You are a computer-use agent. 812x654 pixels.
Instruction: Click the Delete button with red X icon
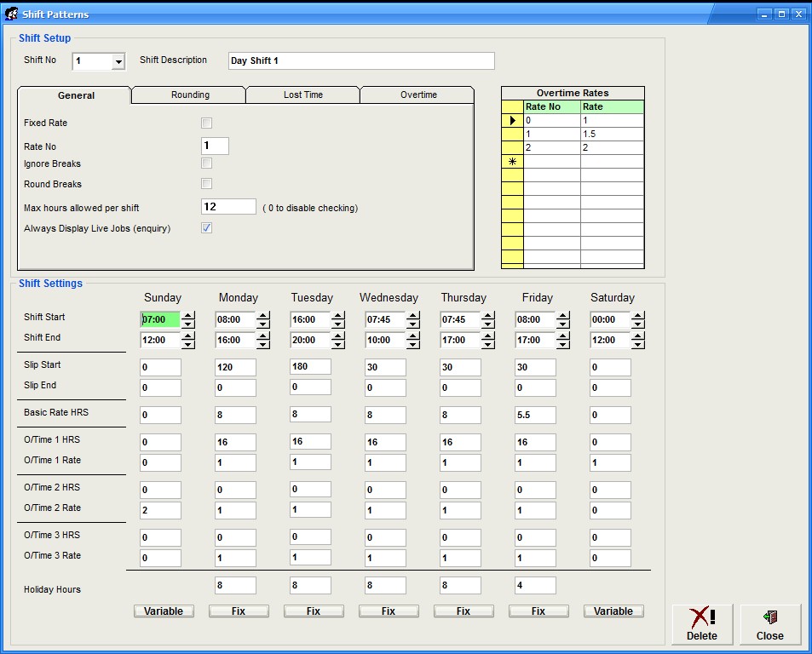pyautogui.click(x=701, y=625)
